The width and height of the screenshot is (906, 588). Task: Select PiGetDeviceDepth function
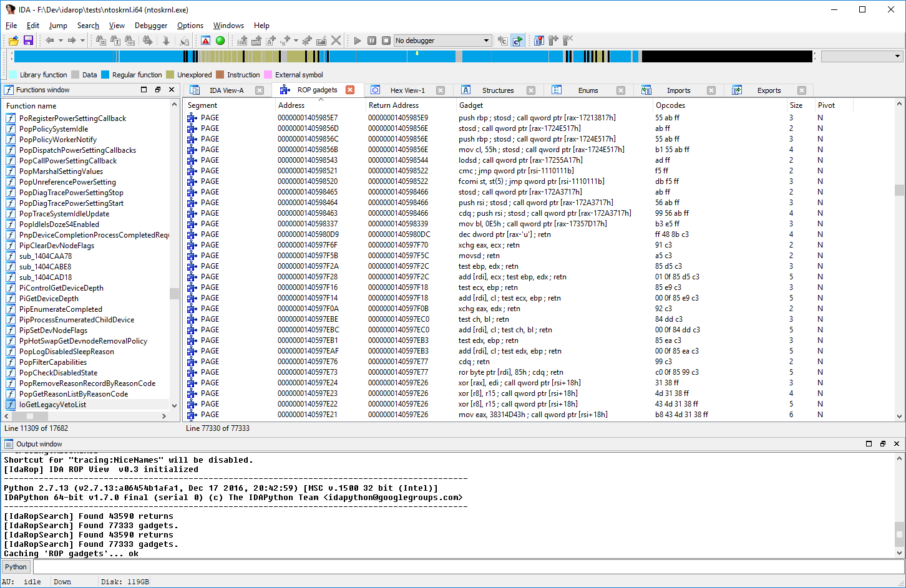point(87,299)
